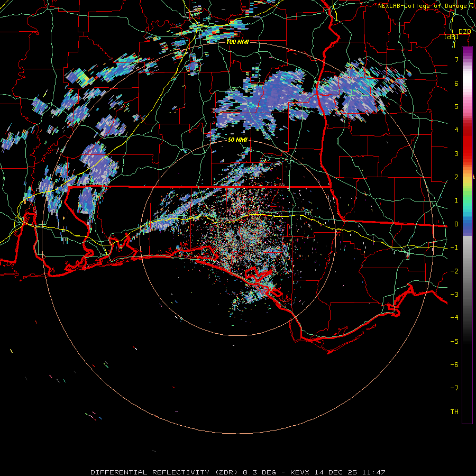Click the 14 DEC 25 date in caption

pos(335,472)
